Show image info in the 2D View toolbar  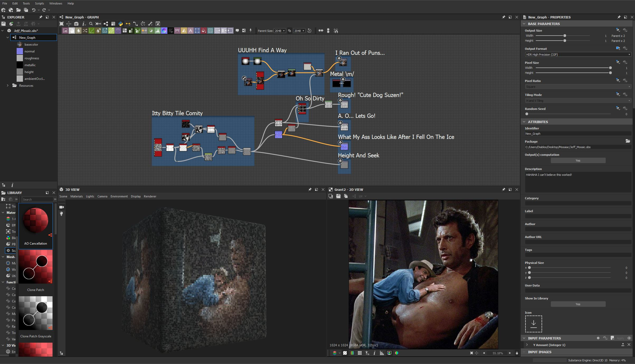pos(375,353)
